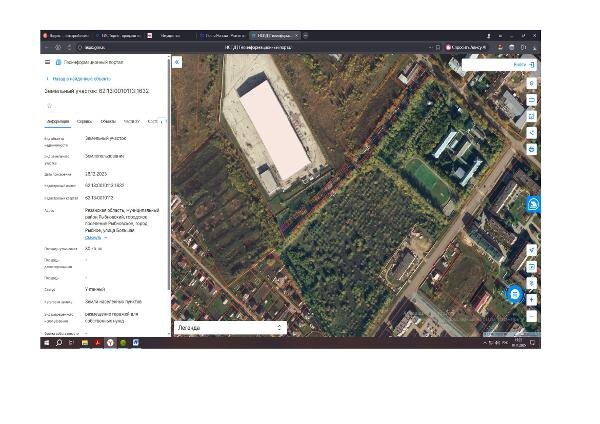Click the Yandex Browser taskbar icon
600x424 pixels.
(x=110, y=343)
